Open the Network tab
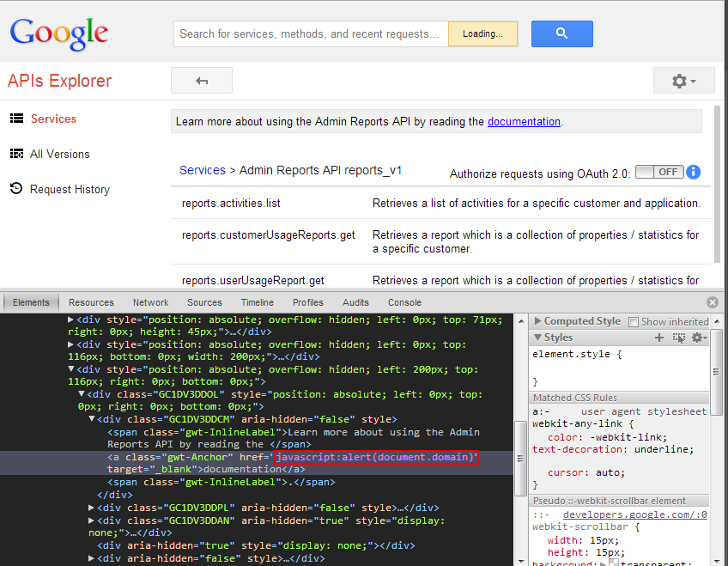728x566 pixels. (x=150, y=302)
